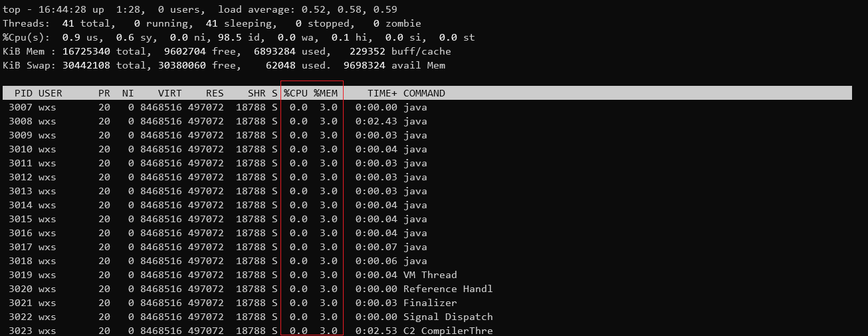The height and width of the screenshot is (336, 868).
Task: Click the PID column header
Action: tap(23, 93)
